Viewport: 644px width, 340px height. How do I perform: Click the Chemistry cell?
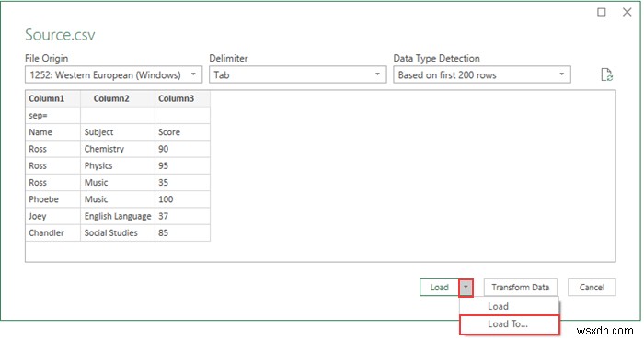[118, 149]
